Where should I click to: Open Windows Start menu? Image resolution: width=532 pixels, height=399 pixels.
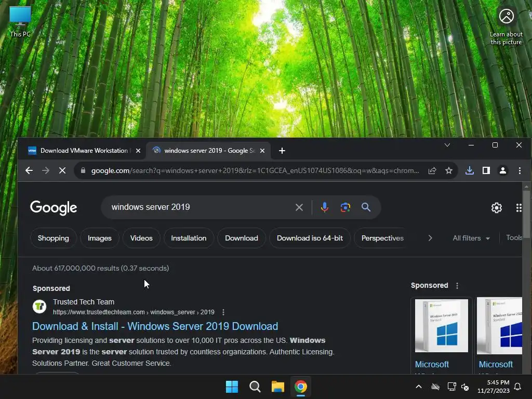coord(232,387)
